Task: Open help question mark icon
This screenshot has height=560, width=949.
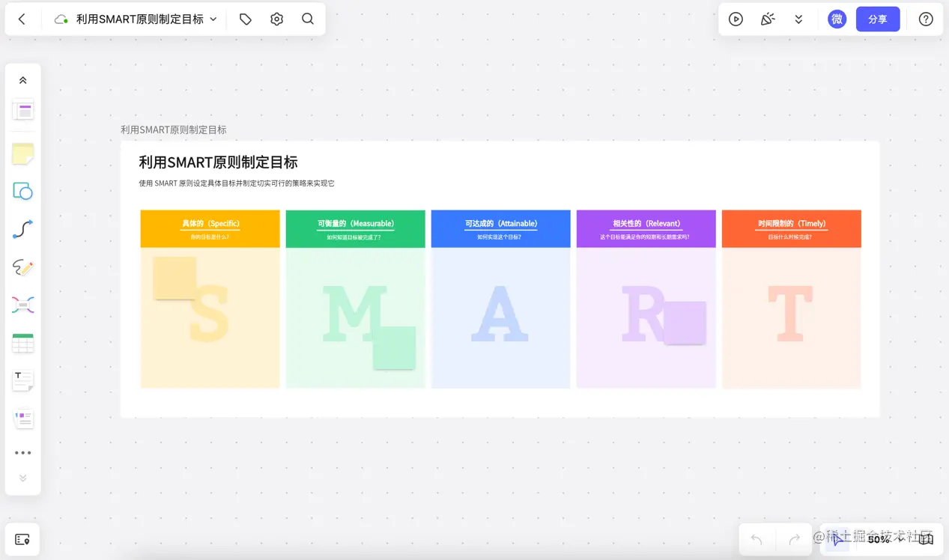Action: coord(926,19)
